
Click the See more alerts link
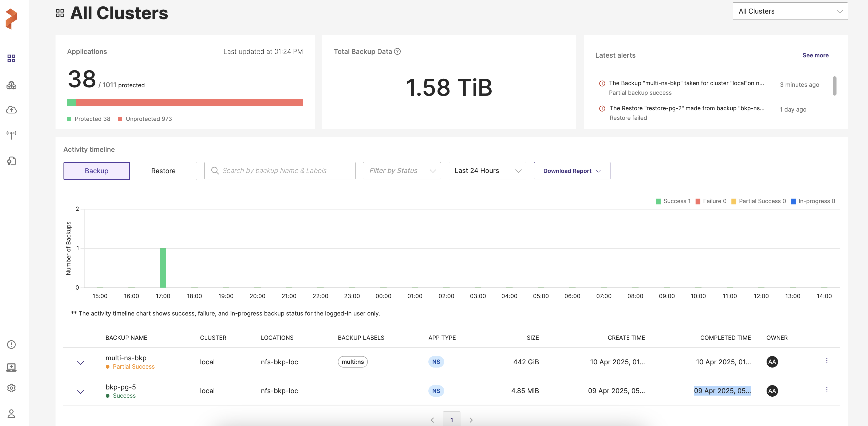(x=815, y=55)
